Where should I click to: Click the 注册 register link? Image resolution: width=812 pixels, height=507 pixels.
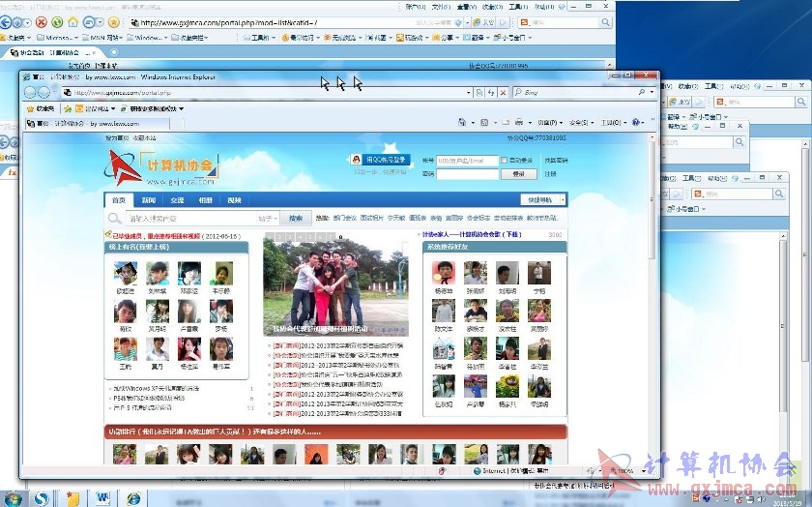(x=550, y=174)
